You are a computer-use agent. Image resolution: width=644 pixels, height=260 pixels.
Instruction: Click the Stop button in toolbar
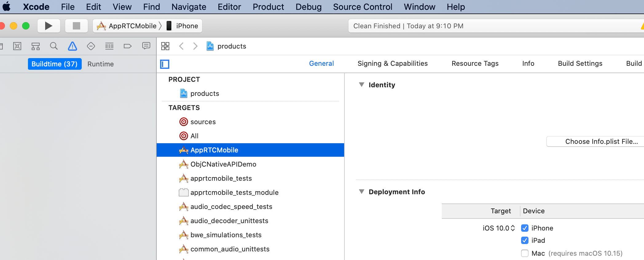click(x=76, y=26)
